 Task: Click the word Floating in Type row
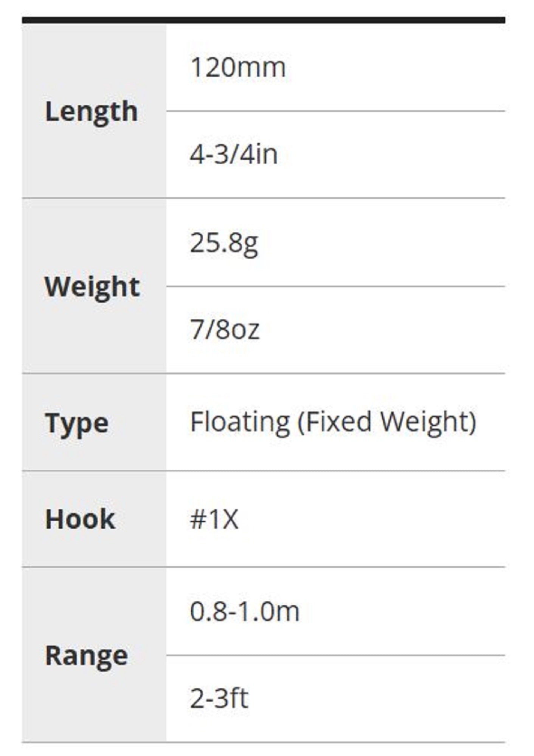coord(240,422)
